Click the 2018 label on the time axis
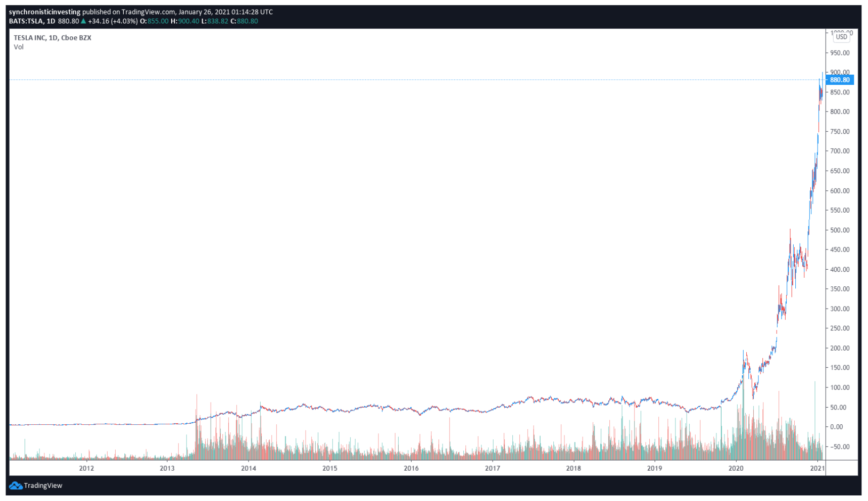This screenshot has width=868, height=501. coord(573,468)
